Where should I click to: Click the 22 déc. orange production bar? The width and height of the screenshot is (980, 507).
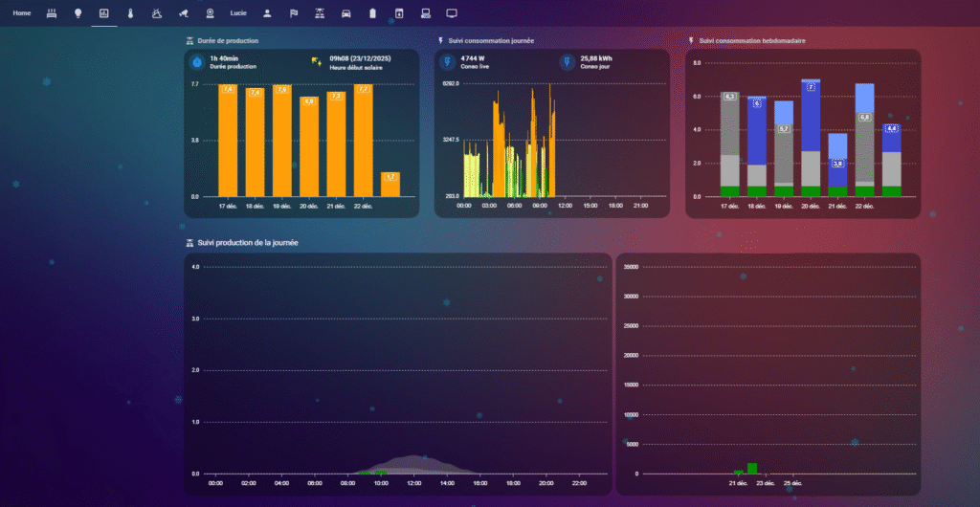click(x=363, y=142)
